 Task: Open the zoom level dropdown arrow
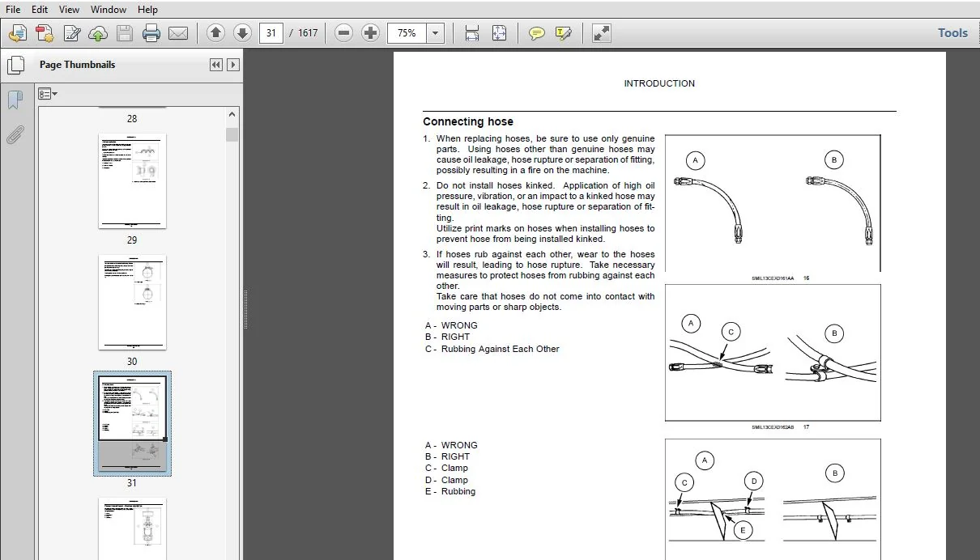[x=436, y=33]
